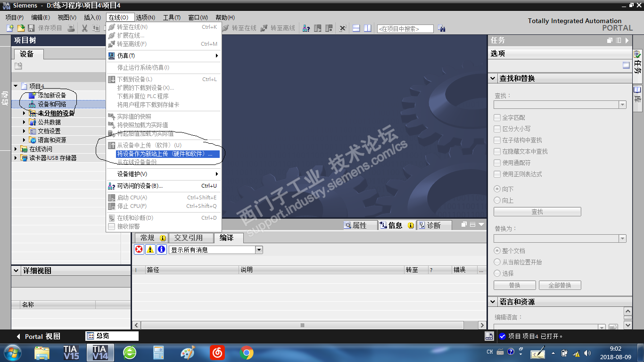The height and width of the screenshot is (362, 644).
Task: Collapse the 详细视图 panel
Action: (17, 271)
